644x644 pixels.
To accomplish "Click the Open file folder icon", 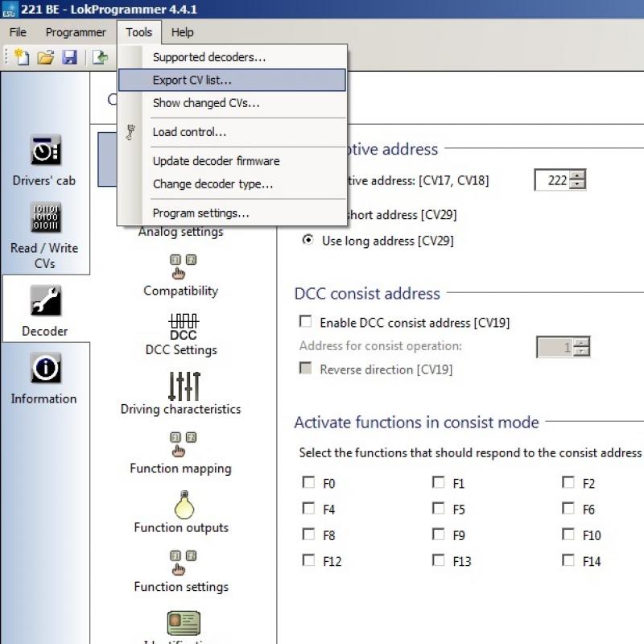I will point(46,57).
